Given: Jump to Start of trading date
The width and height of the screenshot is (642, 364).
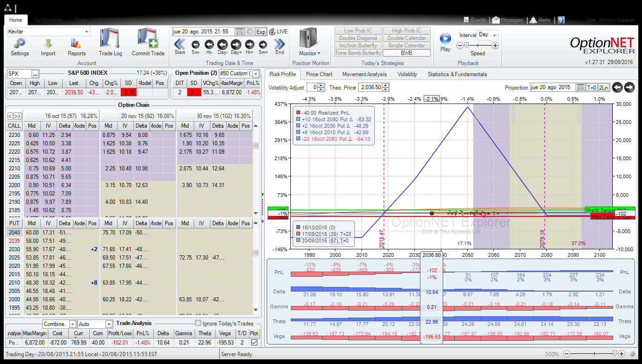Looking at the screenshot, I should (x=180, y=45).
